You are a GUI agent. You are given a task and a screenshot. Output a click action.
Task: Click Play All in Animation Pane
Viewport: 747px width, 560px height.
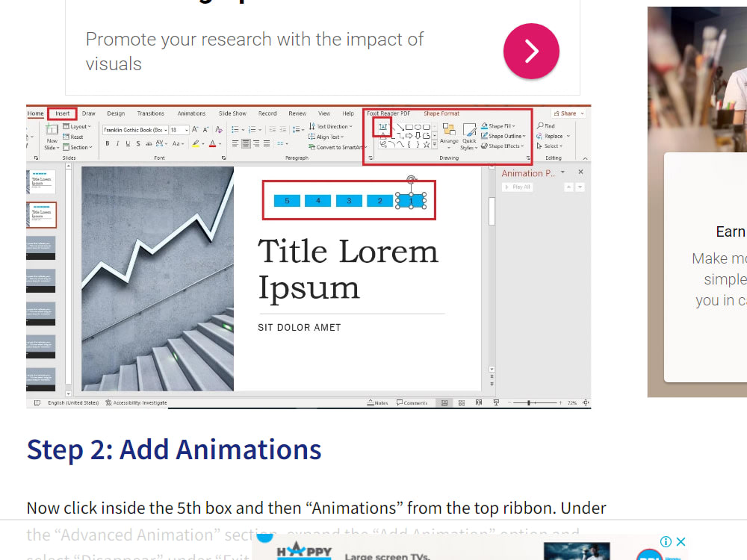tap(518, 187)
